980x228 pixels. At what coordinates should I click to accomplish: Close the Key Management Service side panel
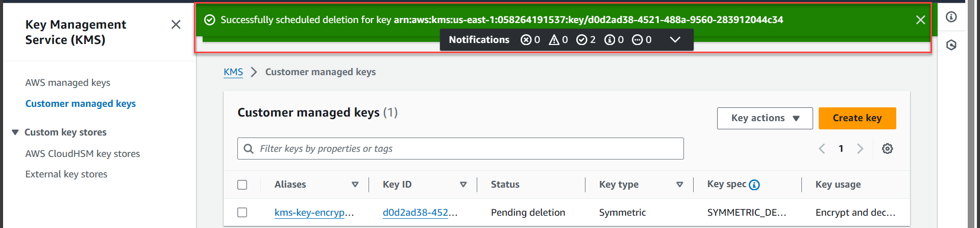176,25
